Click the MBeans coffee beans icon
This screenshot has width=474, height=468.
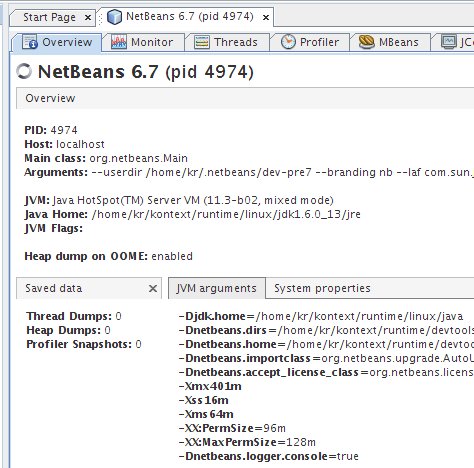[367, 42]
